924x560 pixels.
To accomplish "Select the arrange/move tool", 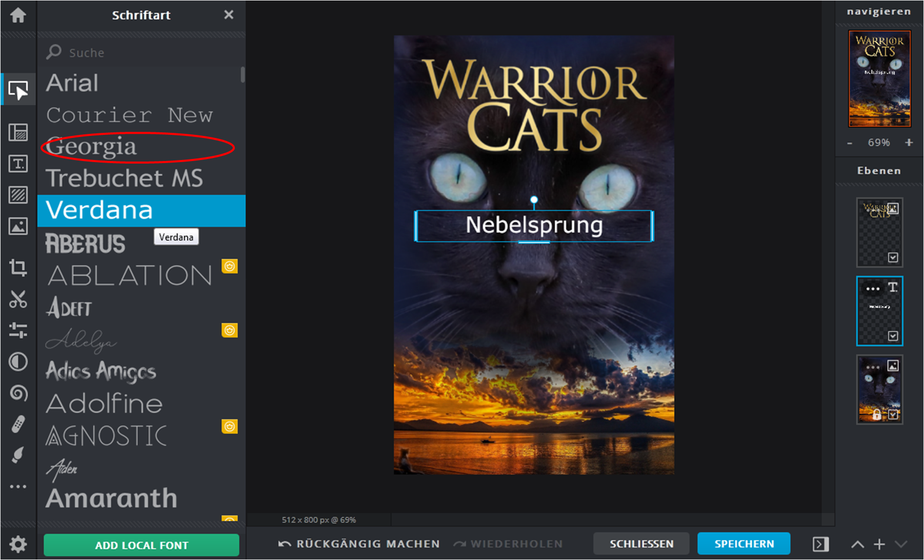I will point(18,90).
